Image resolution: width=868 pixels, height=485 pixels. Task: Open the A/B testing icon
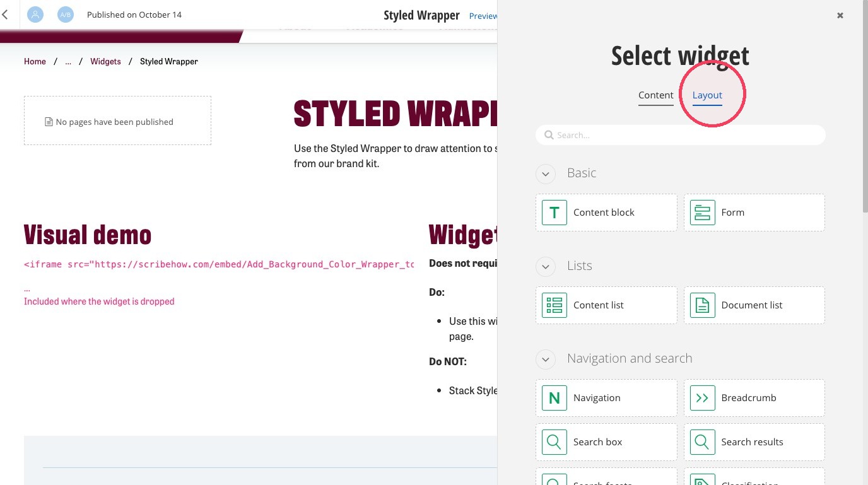tap(66, 15)
